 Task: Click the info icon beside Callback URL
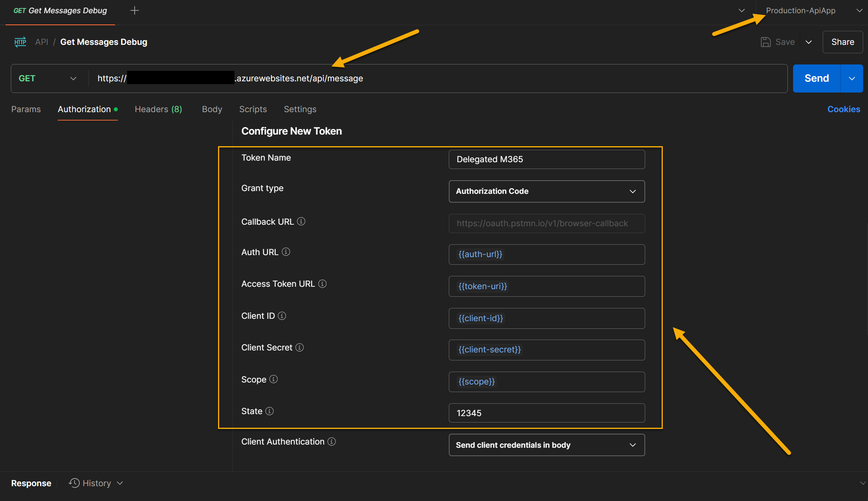point(301,221)
